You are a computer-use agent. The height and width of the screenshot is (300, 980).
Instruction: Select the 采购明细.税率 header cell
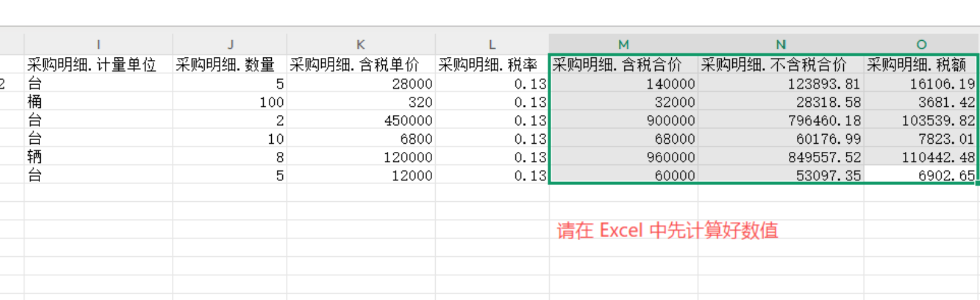tap(492, 65)
